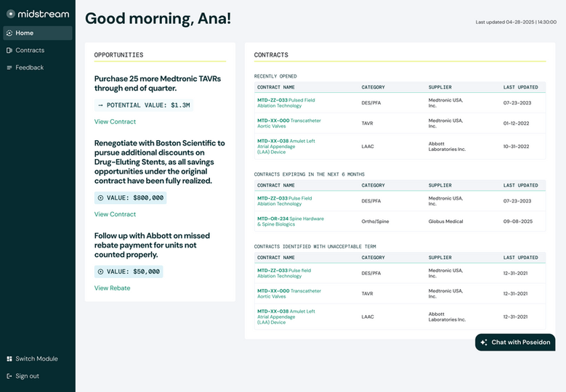Click 'Contracts identified with unacceptable term' label
Image resolution: width=566 pixels, height=392 pixels.
pos(315,247)
